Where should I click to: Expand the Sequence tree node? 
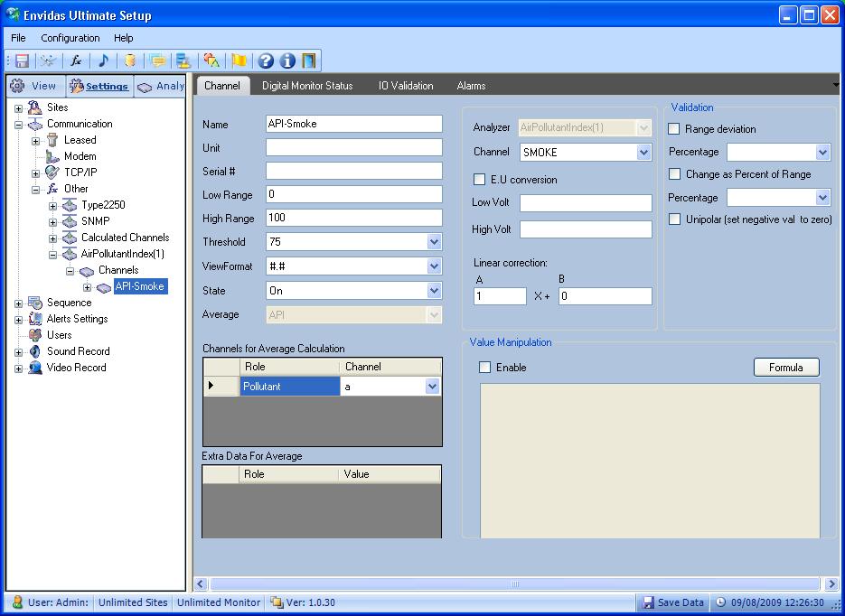19,303
